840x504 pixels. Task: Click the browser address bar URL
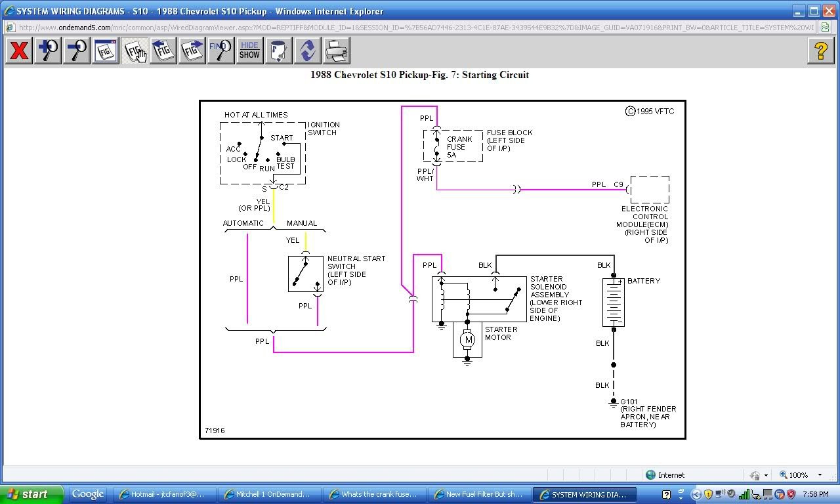pyautogui.click(x=416, y=28)
